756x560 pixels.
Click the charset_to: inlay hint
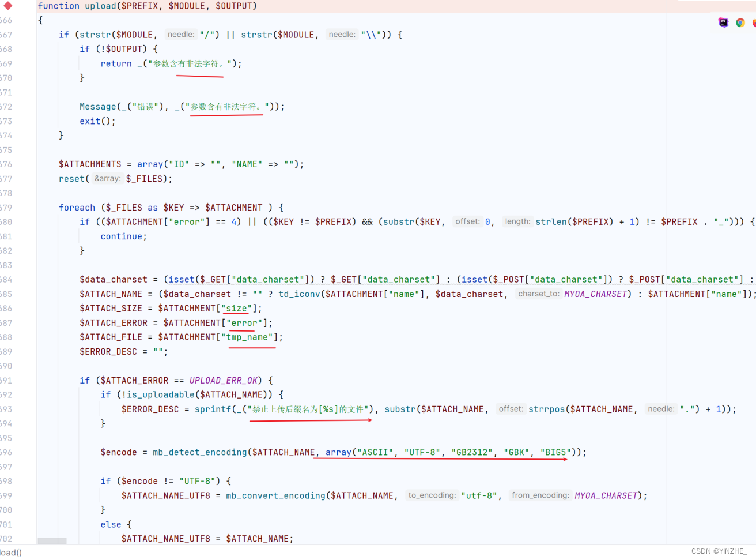pyautogui.click(x=539, y=294)
